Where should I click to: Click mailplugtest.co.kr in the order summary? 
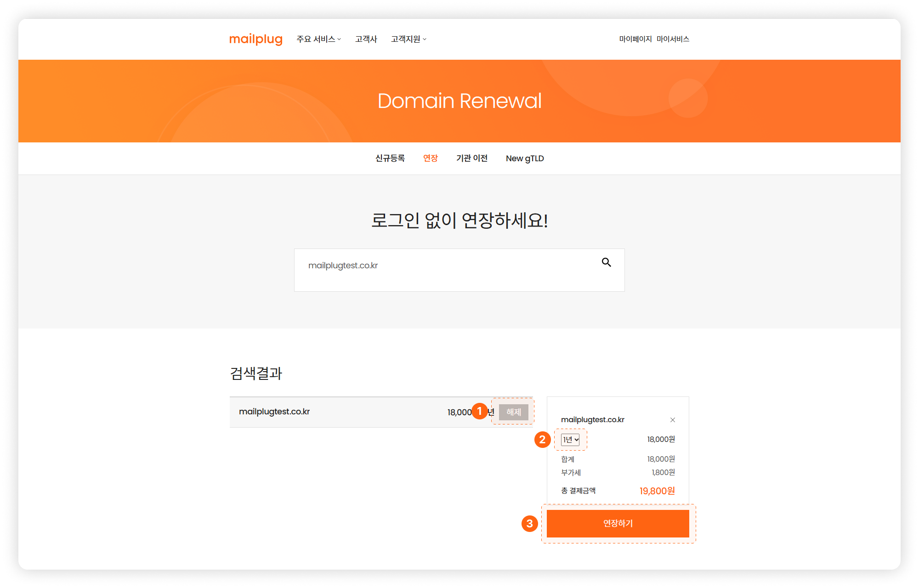[593, 419]
